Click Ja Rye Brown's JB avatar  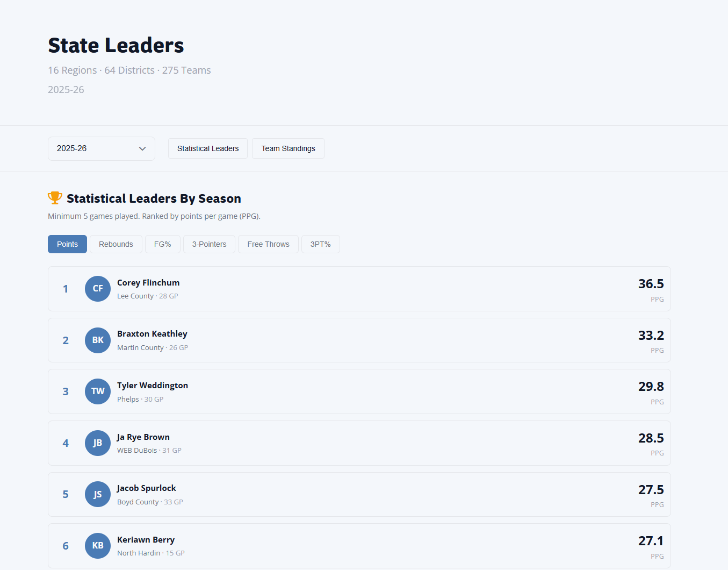(x=98, y=443)
